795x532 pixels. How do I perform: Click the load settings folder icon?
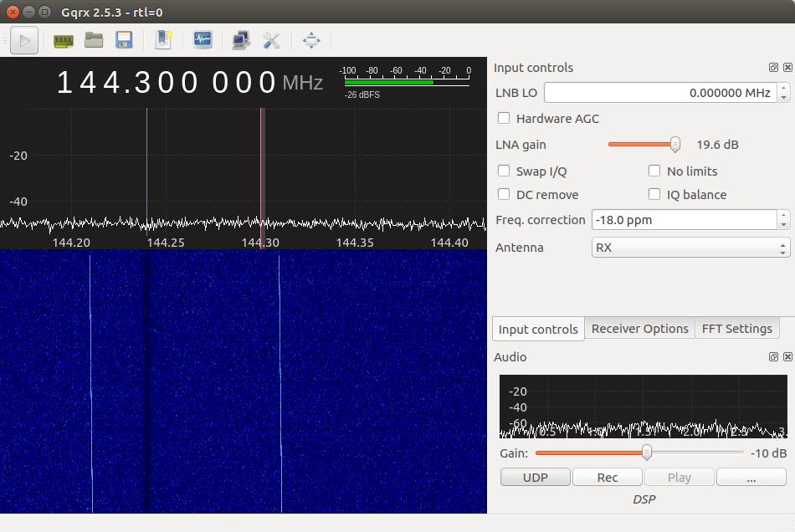[x=94, y=40]
